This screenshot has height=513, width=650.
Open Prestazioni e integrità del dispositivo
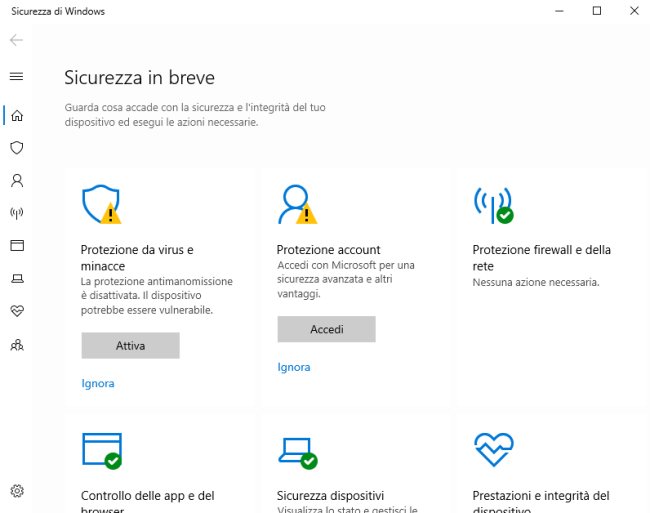pos(541,503)
